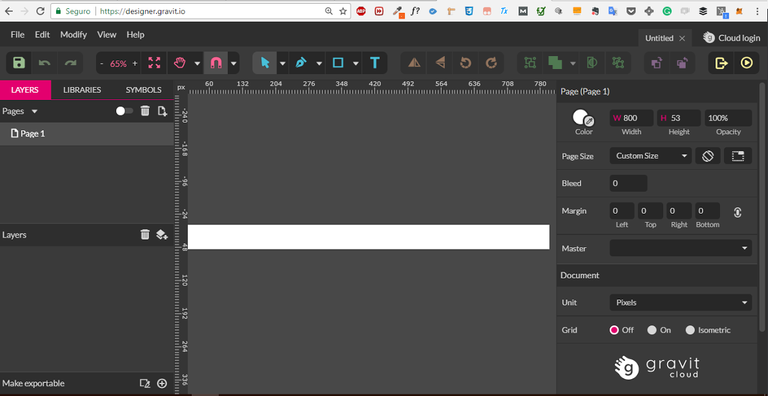Open the pointer tool dropdown arrow
The height and width of the screenshot is (396, 768).
(282, 63)
